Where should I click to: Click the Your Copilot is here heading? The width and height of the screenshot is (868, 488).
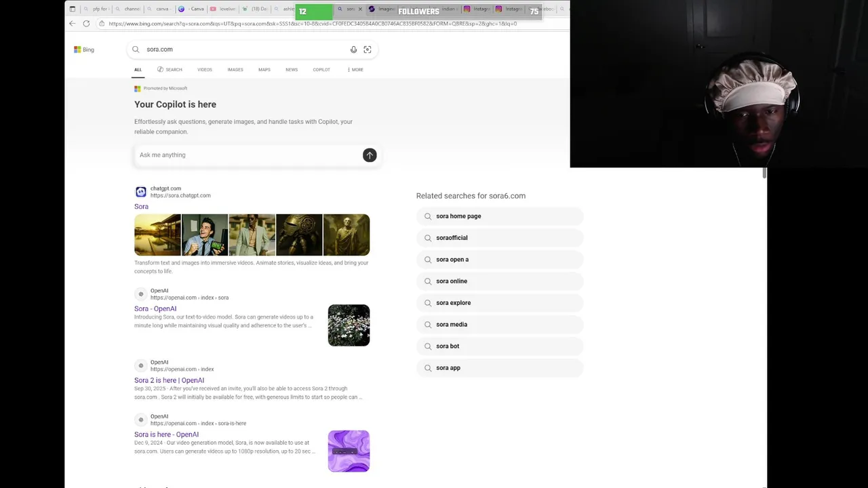[175, 104]
